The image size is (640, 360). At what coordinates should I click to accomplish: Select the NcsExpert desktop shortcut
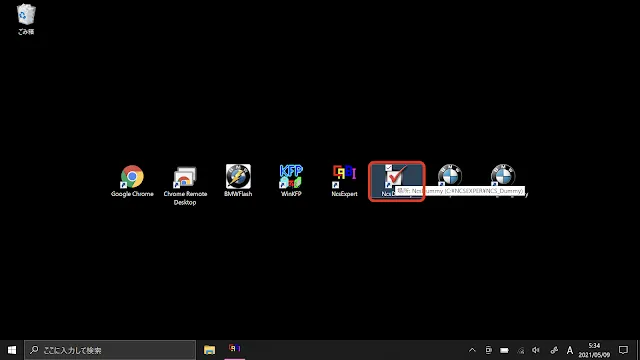click(344, 181)
